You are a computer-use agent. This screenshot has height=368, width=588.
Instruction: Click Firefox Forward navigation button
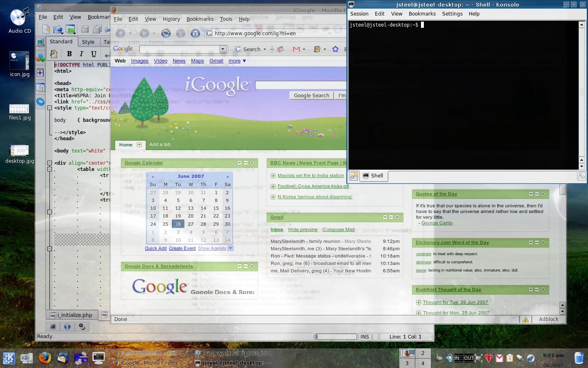[x=144, y=33]
